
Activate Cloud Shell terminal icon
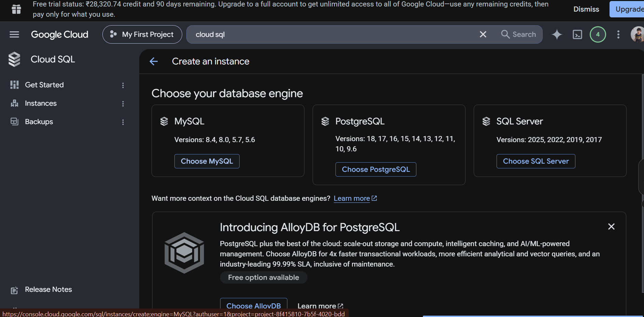[x=577, y=34]
